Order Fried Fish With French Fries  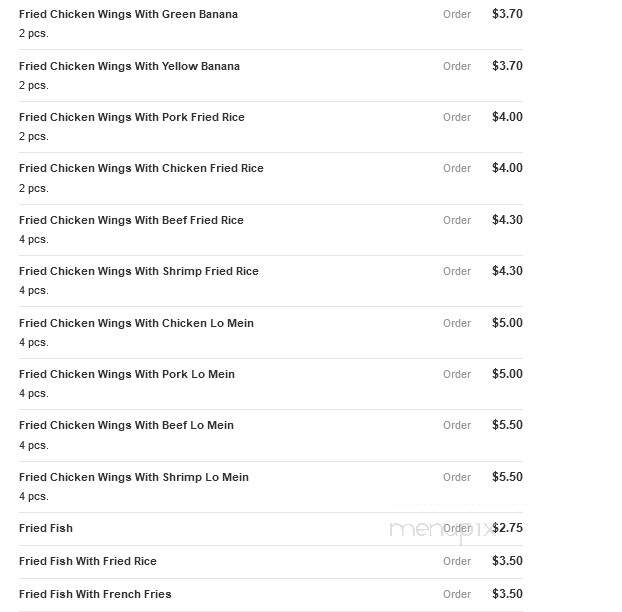click(457, 594)
